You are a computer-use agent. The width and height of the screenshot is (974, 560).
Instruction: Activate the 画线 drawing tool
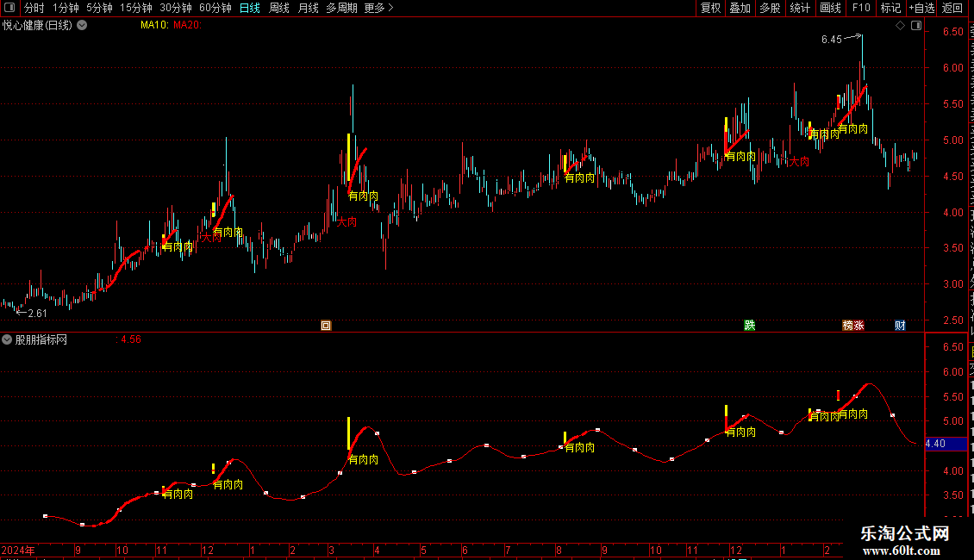[x=830, y=8]
